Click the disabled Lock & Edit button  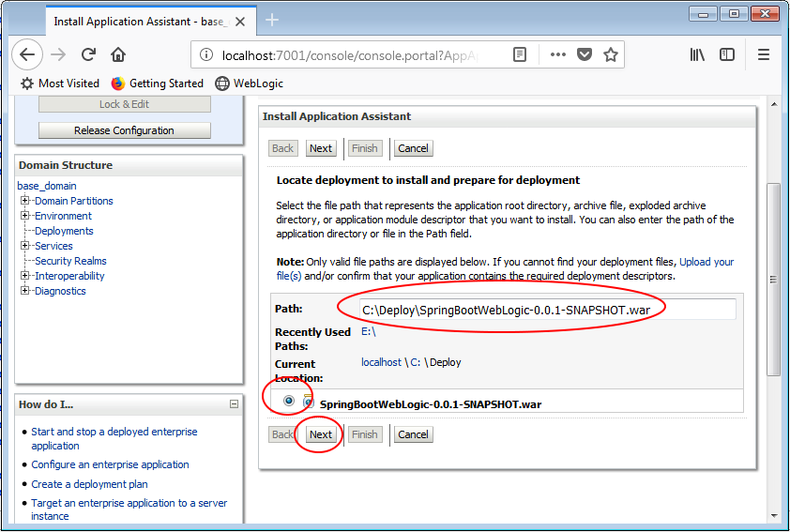[x=125, y=104]
